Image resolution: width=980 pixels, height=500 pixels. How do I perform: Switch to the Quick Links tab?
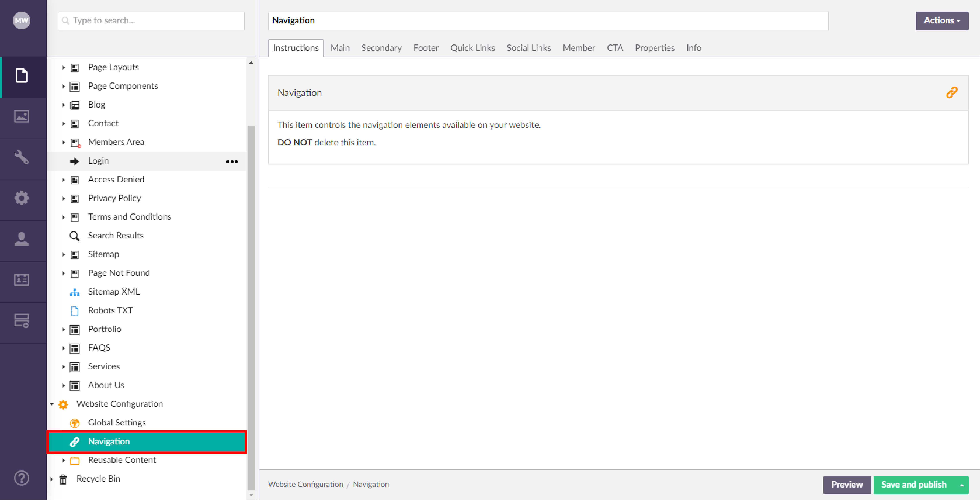(x=473, y=48)
